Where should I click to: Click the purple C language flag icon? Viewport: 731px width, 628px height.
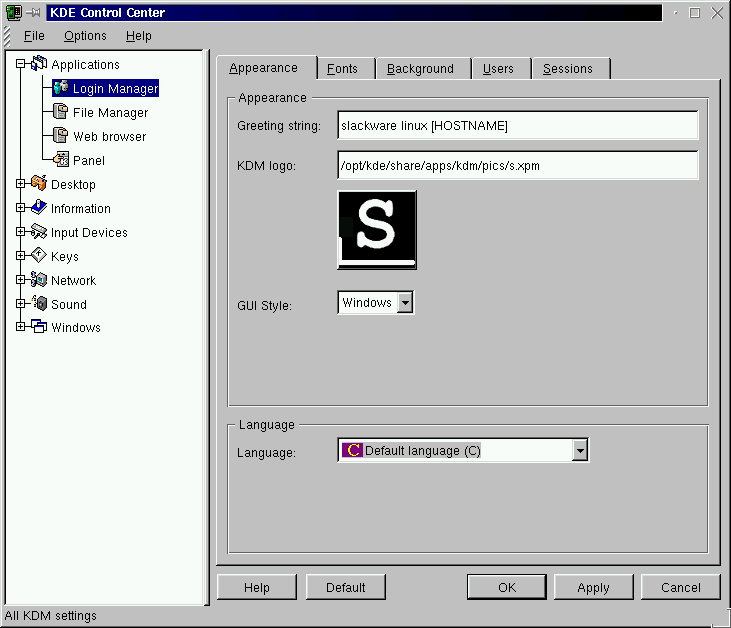[352, 450]
